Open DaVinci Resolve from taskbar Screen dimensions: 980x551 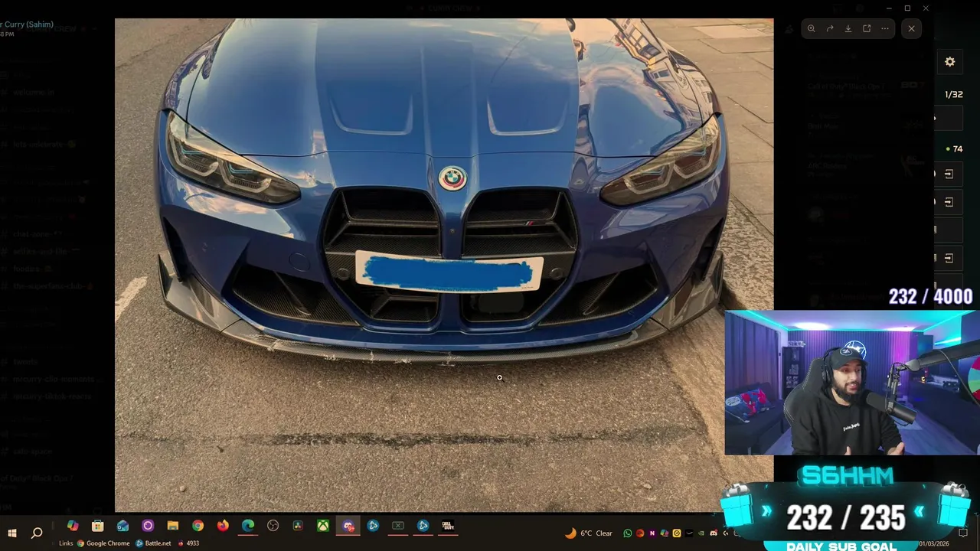[298, 526]
